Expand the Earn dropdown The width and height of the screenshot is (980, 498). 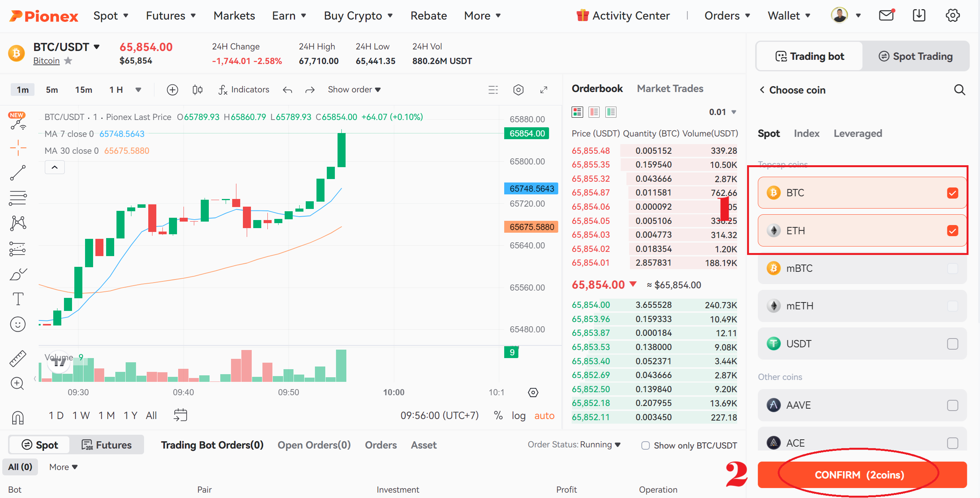289,16
